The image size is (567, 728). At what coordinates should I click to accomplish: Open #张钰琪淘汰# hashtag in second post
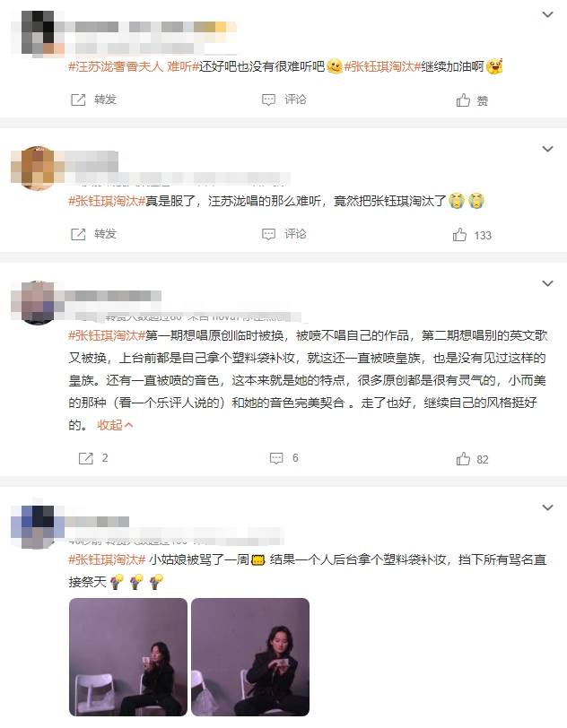tap(107, 201)
